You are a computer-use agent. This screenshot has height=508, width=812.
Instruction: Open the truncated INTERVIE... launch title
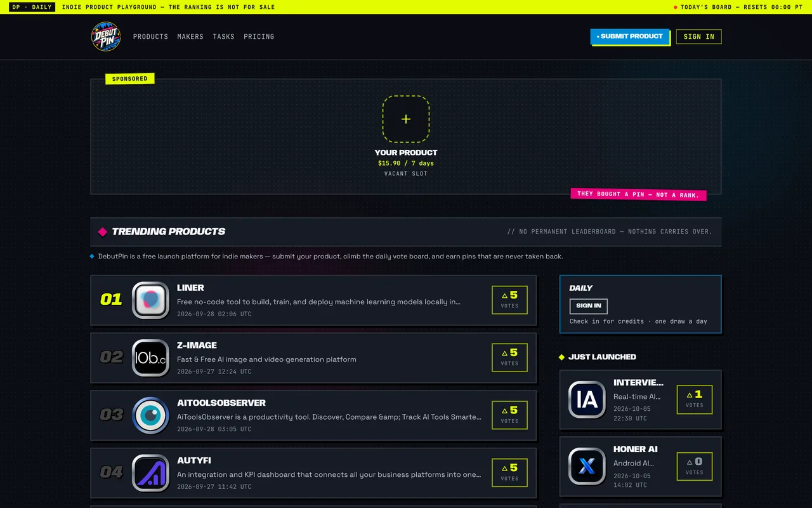638,382
